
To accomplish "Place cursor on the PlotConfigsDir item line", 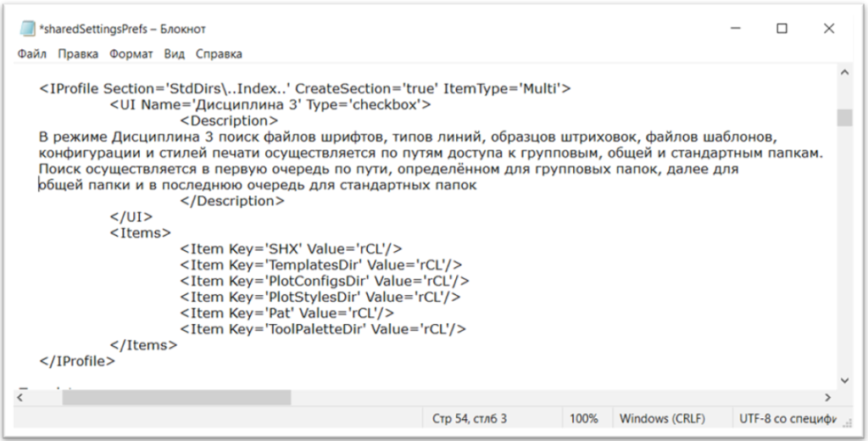I will 325,281.
